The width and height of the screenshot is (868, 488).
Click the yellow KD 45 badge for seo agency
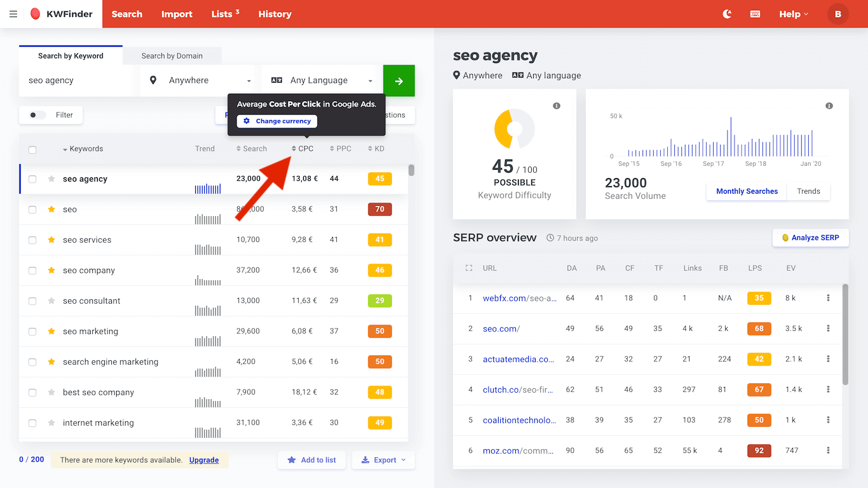pyautogui.click(x=380, y=179)
